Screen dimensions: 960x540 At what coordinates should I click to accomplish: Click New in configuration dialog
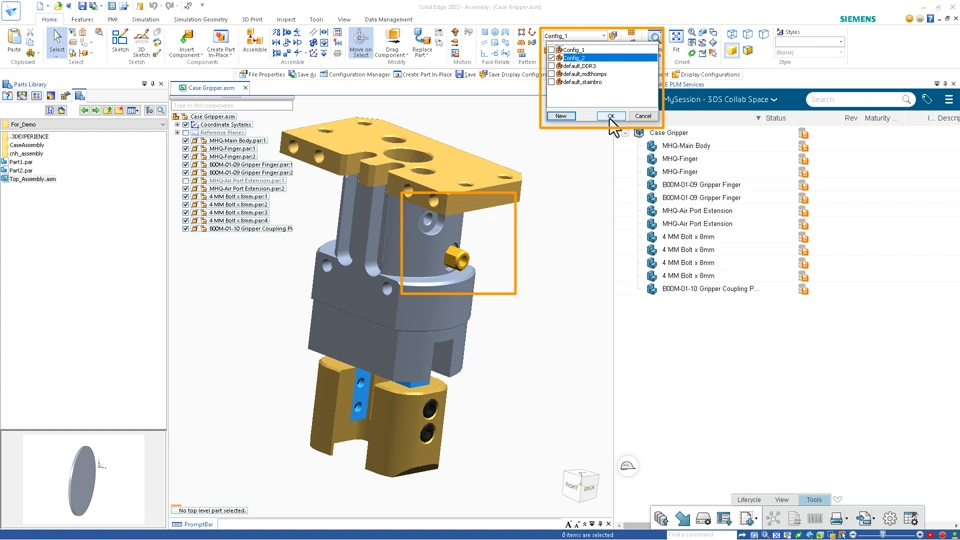tap(561, 116)
